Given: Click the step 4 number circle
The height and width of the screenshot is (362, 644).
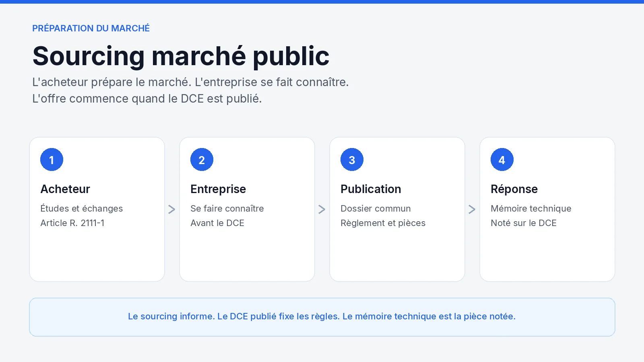Looking at the screenshot, I should tap(502, 160).
